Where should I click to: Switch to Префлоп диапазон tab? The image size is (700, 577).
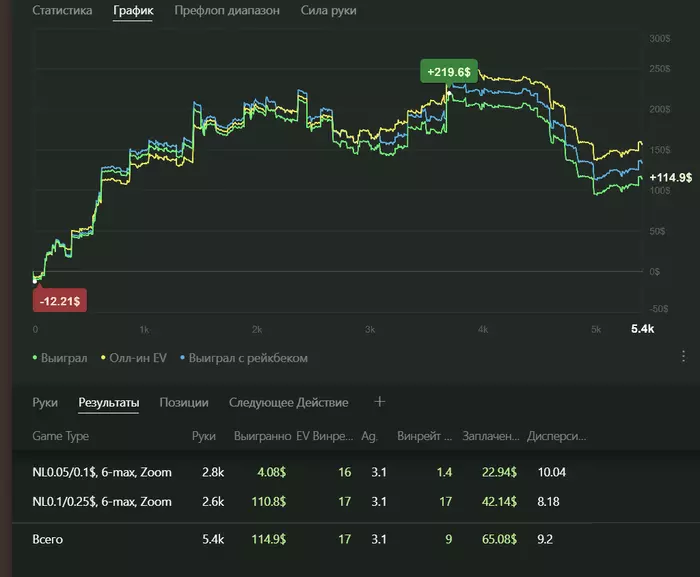click(227, 10)
